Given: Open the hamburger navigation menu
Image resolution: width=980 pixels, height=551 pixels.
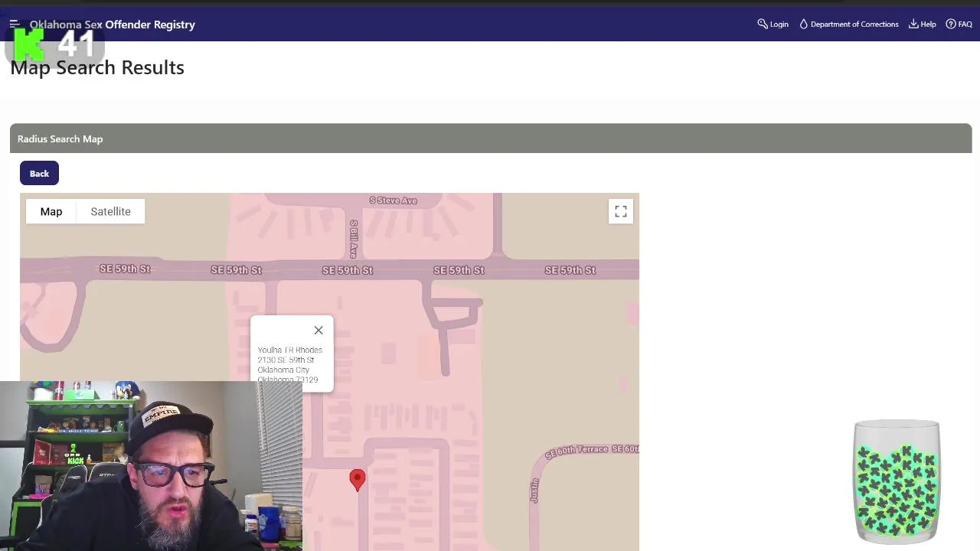Looking at the screenshot, I should (14, 24).
